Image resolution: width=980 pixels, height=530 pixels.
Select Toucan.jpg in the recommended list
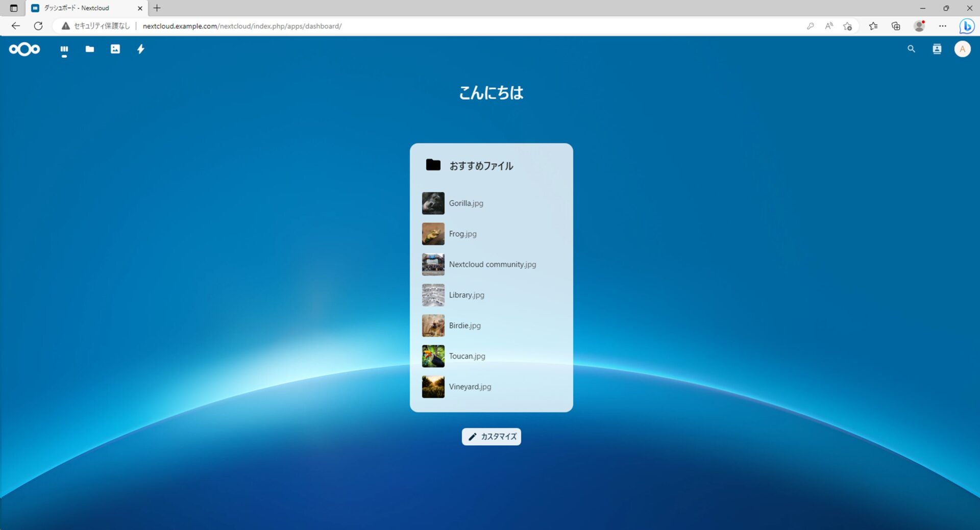467,356
